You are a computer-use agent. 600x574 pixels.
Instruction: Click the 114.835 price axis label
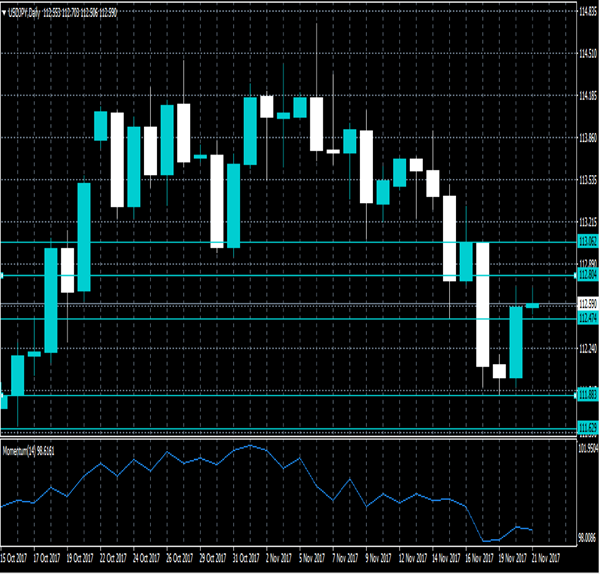coord(588,12)
